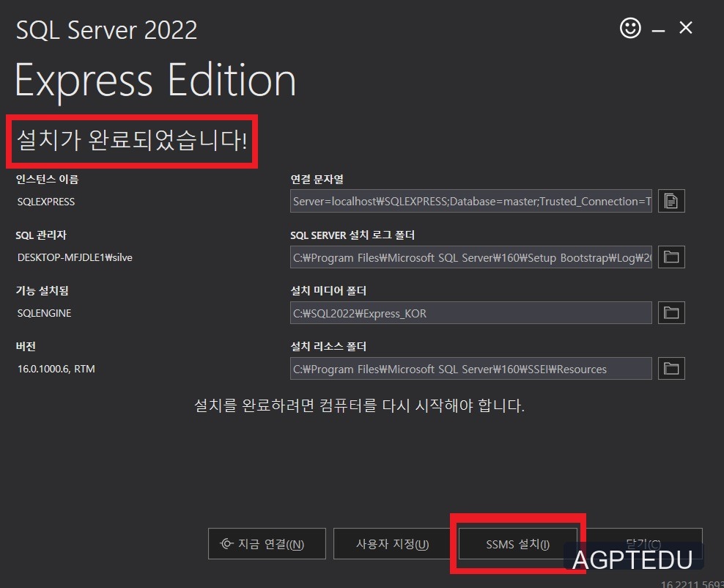The image size is (724, 588).
Task: Click the SQLENGINE feature text
Action: [x=44, y=313]
